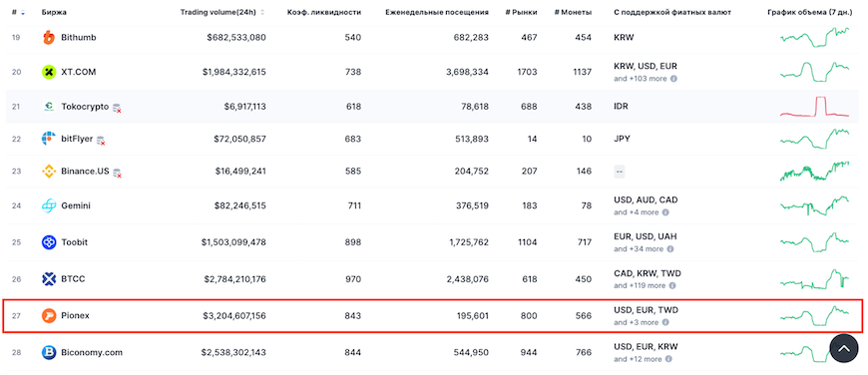Image resolution: width=868 pixels, height=375 pixels.
Task: Open BTCC's 7-day volume chart
Action: 814,279
